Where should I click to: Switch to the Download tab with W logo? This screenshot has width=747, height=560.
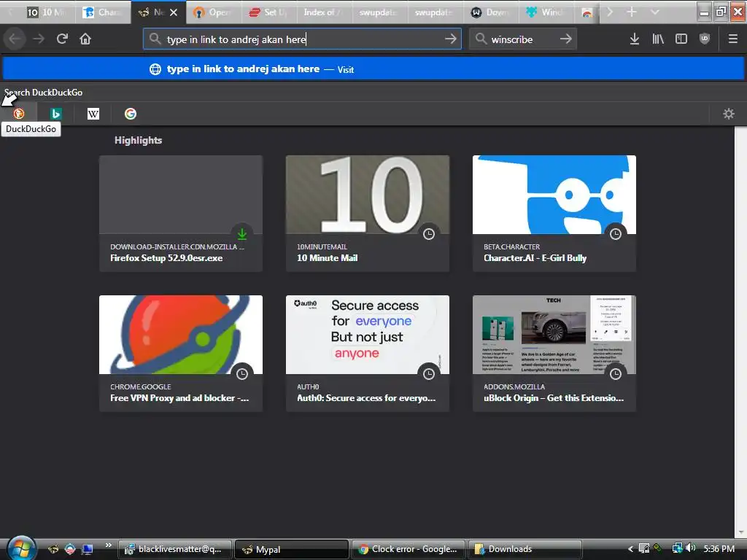pos(489,12)
